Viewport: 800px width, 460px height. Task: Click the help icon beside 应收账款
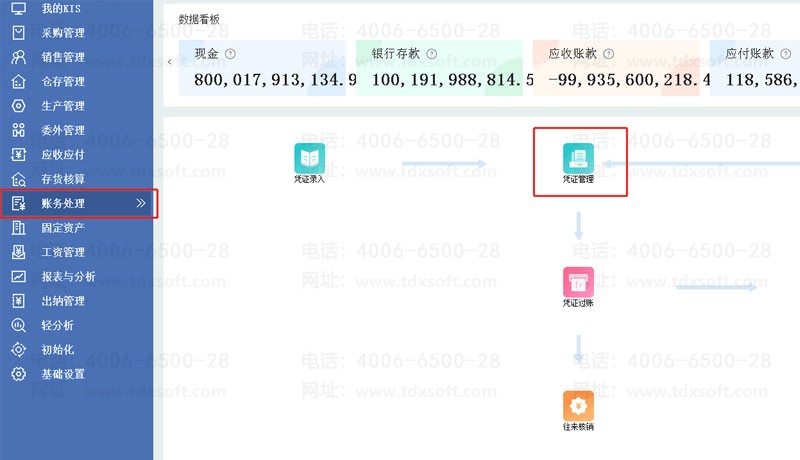click(x=608, y=54)
